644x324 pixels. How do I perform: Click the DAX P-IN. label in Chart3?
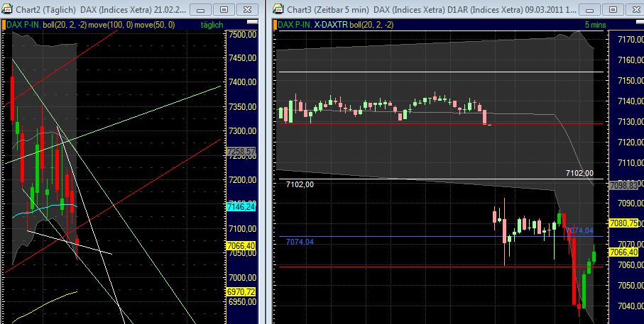[x=295, y=25]
